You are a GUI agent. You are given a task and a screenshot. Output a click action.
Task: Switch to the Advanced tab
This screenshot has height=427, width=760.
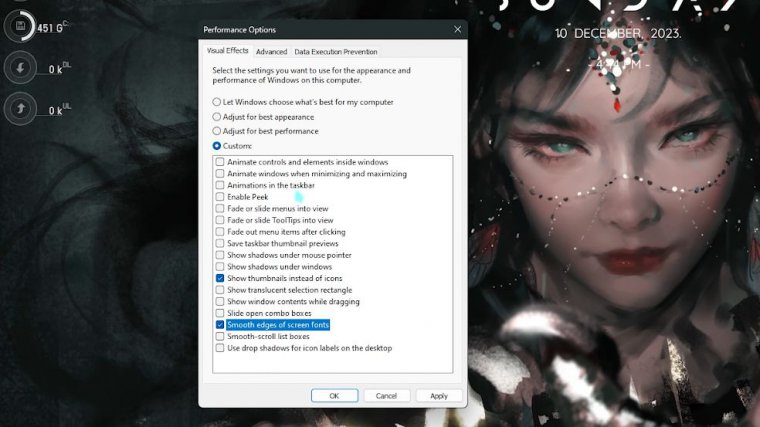(271, 51)
